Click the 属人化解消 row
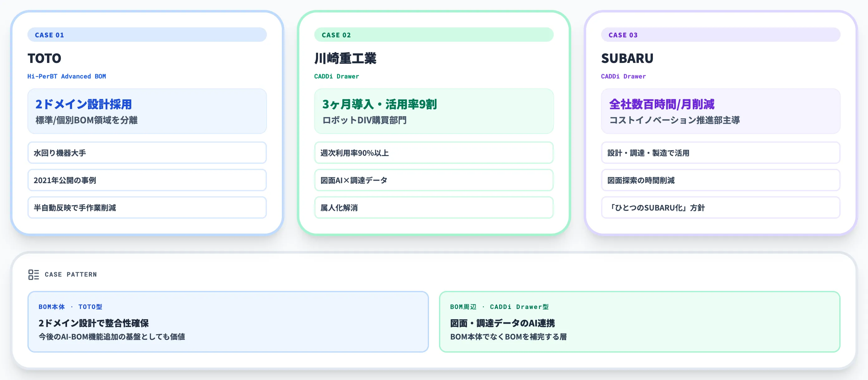 point(434,208)
